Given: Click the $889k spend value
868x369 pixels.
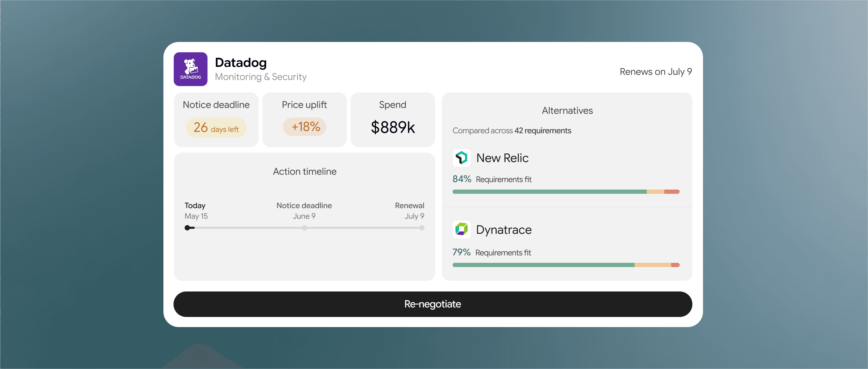Looking at the screenshot, I should click(x=393, y=127).
